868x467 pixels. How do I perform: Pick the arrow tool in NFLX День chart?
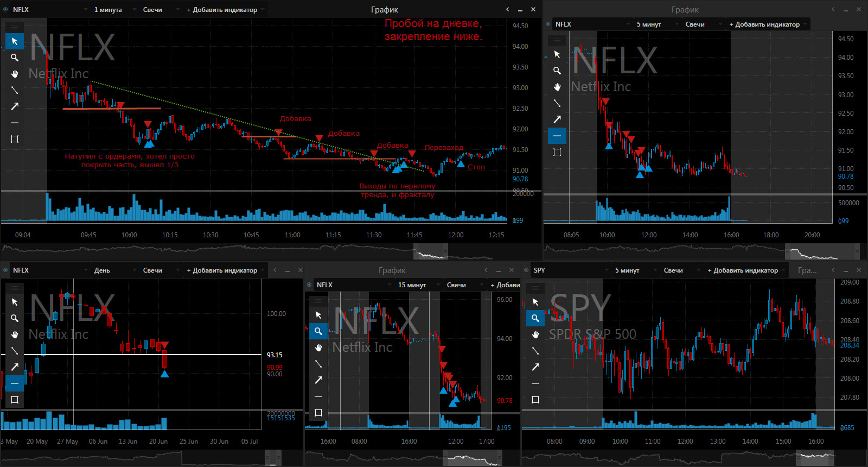pos(15,367)
